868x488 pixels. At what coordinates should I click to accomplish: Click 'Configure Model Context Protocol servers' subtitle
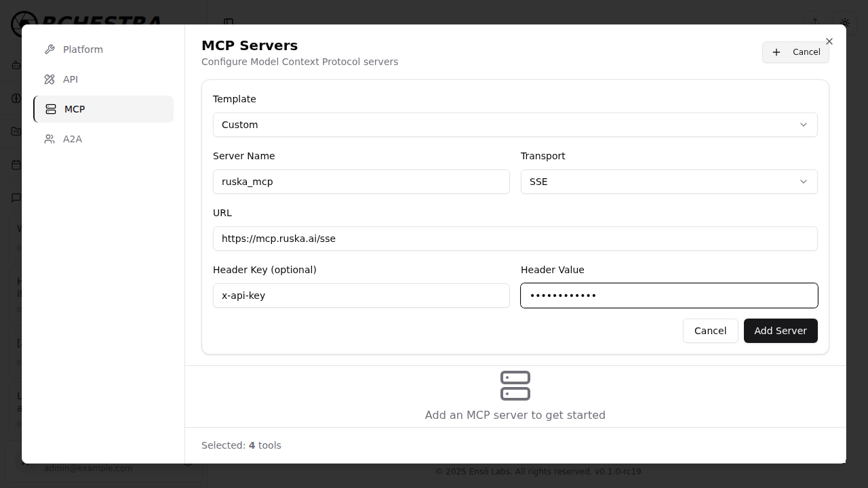coord(300,62)
